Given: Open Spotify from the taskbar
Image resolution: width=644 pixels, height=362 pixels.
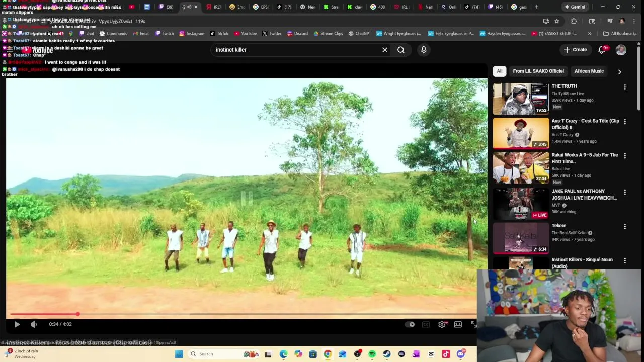Looking at the screenshot, I should (372, 354).
